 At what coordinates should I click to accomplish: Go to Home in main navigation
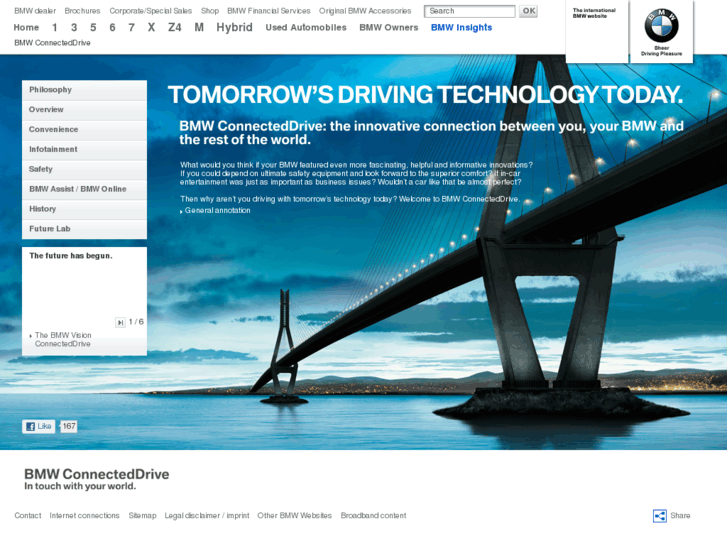coord(26,27)
